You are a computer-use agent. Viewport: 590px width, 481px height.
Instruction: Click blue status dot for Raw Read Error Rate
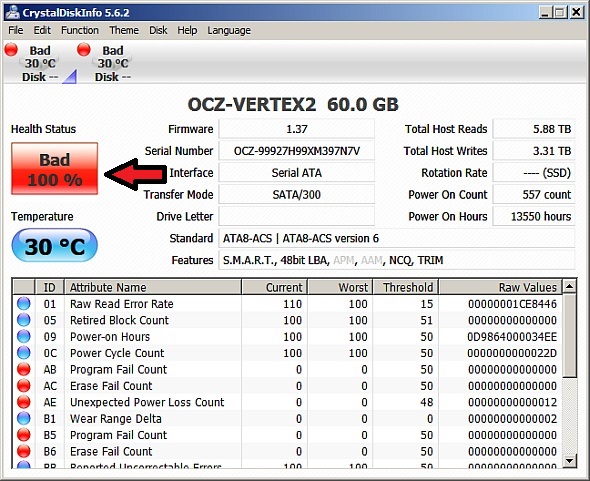pyautogui.click(x=23, y=303)
